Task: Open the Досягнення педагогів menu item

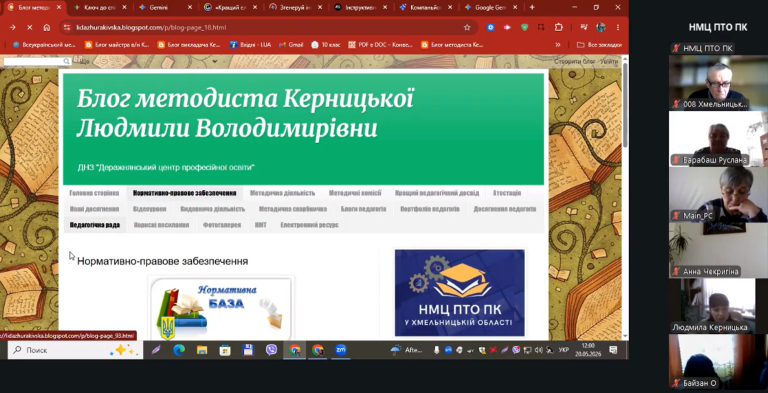Action: [x=504, y=209]
